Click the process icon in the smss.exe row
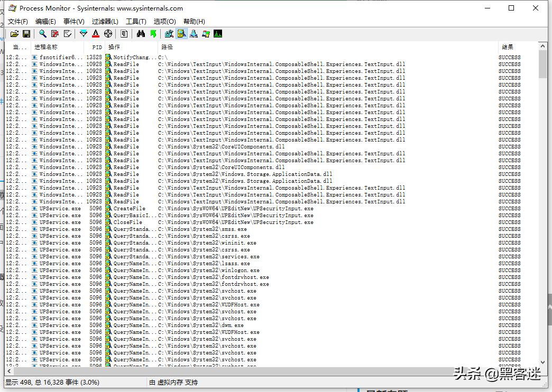 pos(34,229)
